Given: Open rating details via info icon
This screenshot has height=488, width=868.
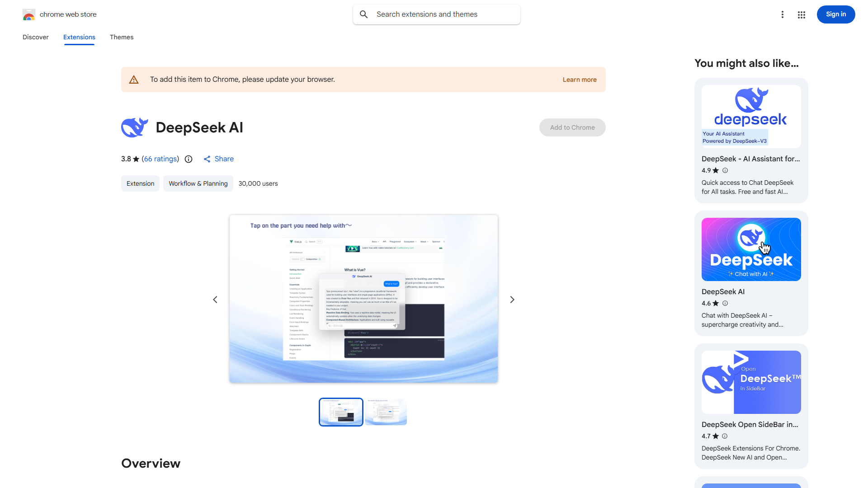Looking at the screenshot, I should coord(189,159).
